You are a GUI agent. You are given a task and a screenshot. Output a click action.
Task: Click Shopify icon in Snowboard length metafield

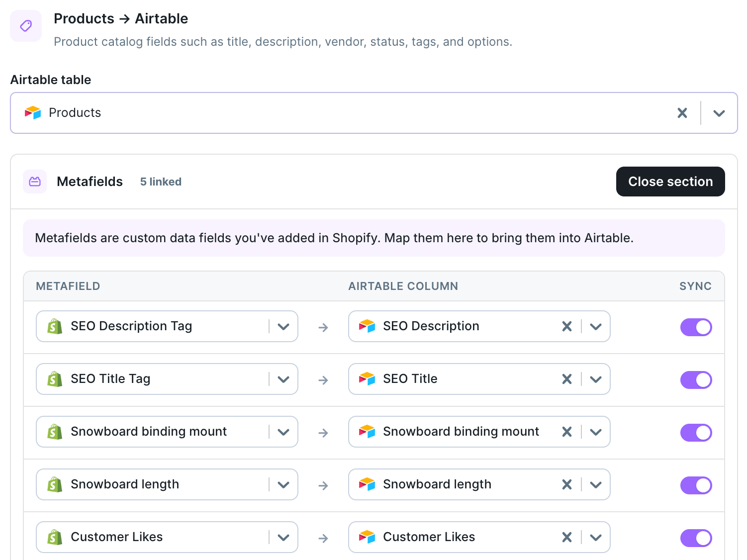pos(55,484)
